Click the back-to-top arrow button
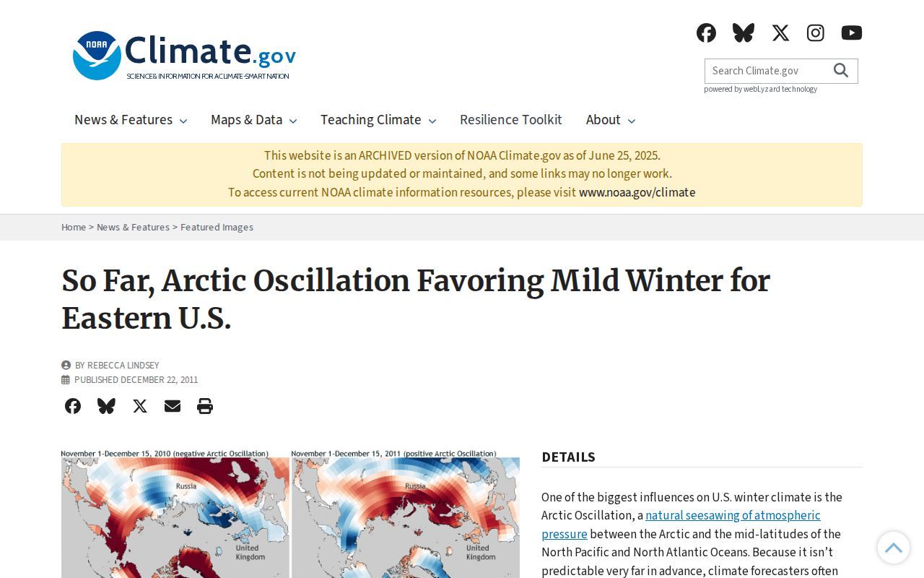Image resolution: width=924 pixels, height=578 pixels. 894,548
